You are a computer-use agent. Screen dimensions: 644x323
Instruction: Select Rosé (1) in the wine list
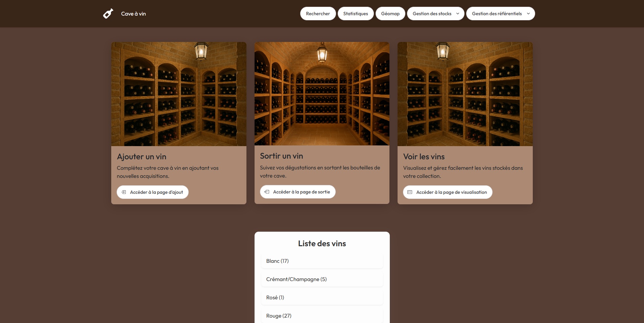coord(322,297)
